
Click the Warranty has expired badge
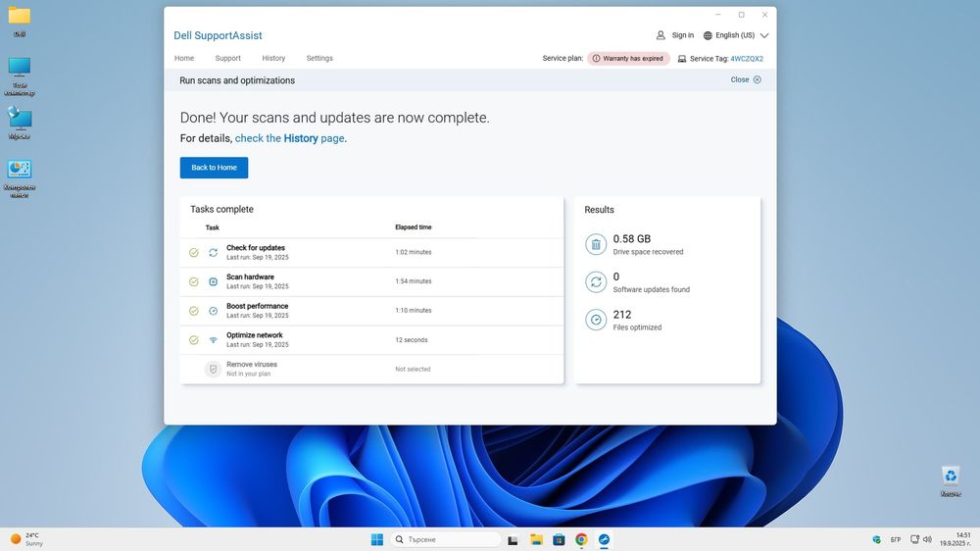click(628, 59)
